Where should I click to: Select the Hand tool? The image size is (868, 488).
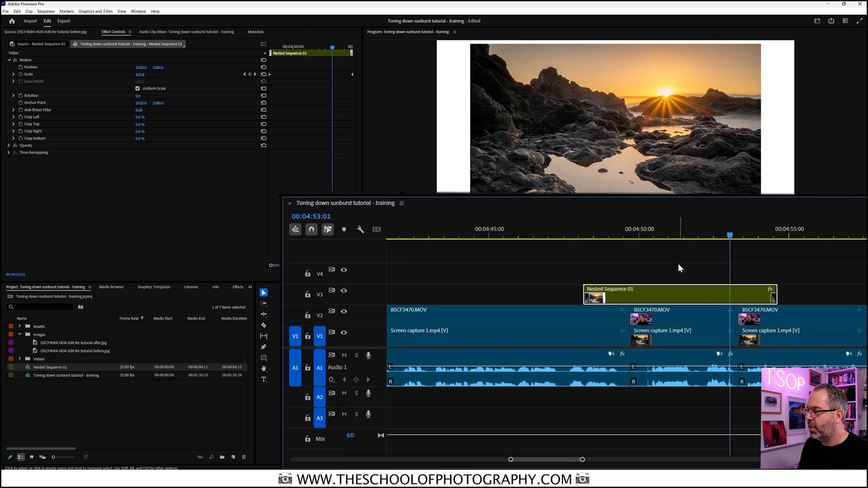point(263,368)
